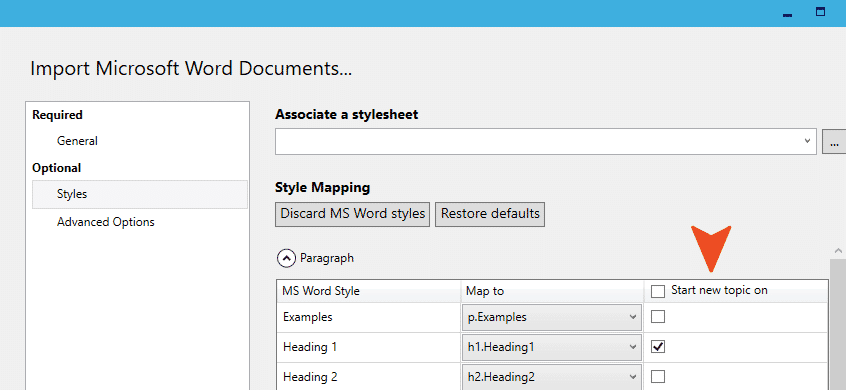The height and width of the screenshot is (390, 846).
Task: Click the MS Word Style column header
Action: 369,291
